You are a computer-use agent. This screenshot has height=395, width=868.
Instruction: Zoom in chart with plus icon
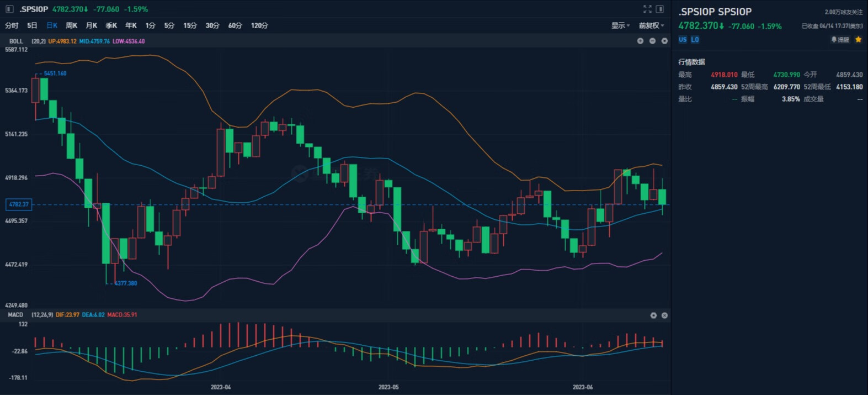click(x=640, y=41)
